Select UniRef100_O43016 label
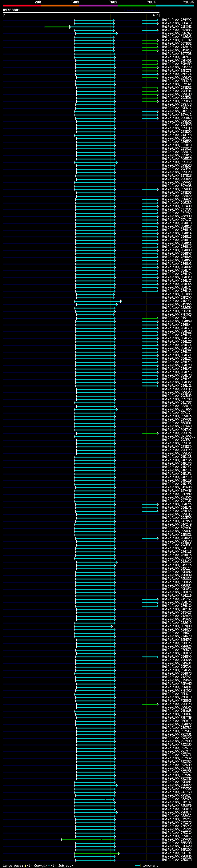The image size is (197, 868). (177, 47)
